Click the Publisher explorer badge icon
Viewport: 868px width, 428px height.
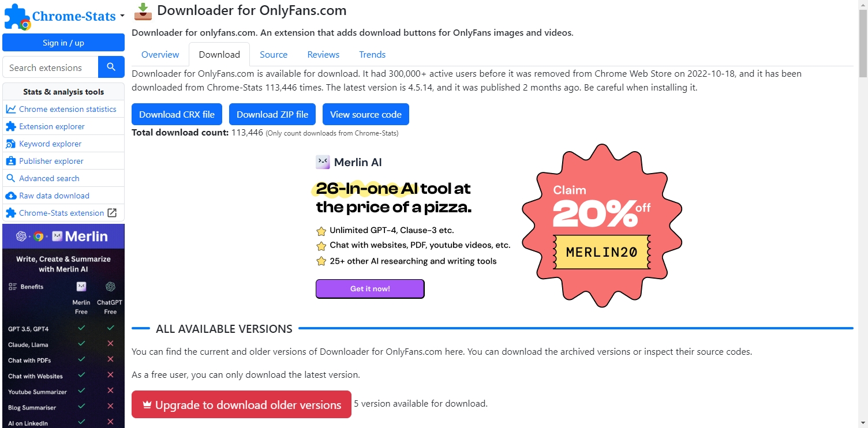(x=10, y=161)
